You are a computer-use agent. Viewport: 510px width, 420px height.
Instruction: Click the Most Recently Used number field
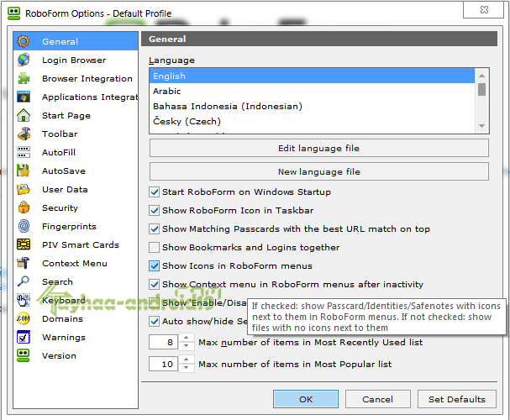(163, 342)
